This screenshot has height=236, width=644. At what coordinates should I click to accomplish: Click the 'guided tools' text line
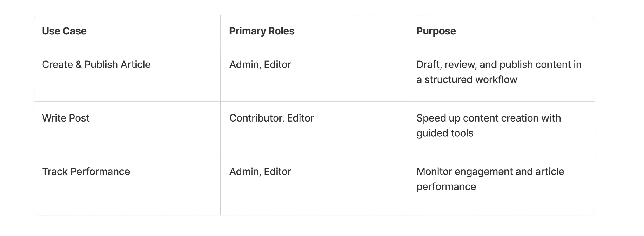point(445,133)
